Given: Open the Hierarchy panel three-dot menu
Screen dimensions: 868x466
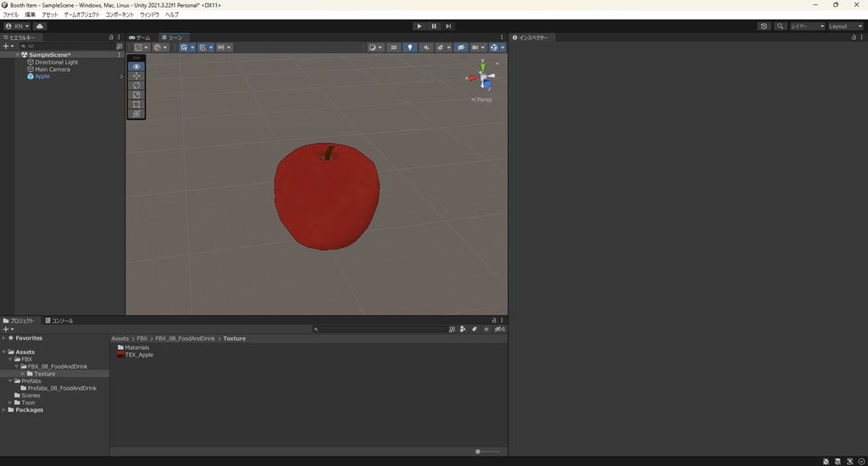Looking at the screenshot, I should click(119, 37).
